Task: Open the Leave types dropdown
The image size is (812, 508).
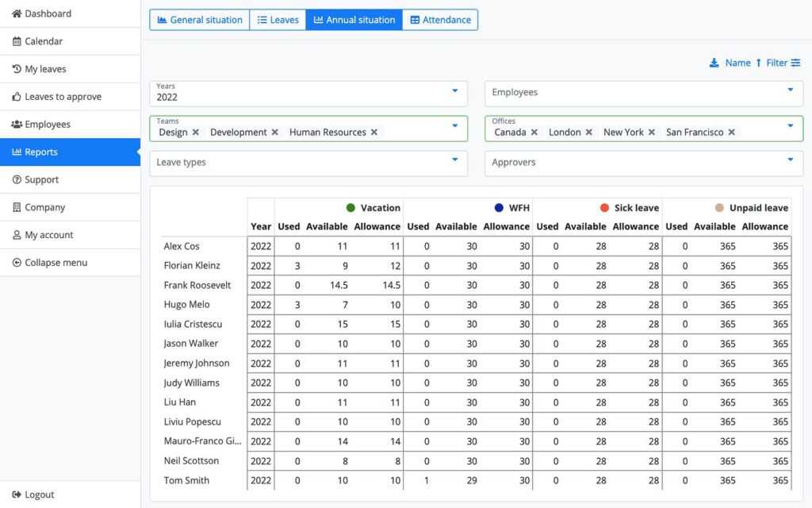Action: click(454, 160)
